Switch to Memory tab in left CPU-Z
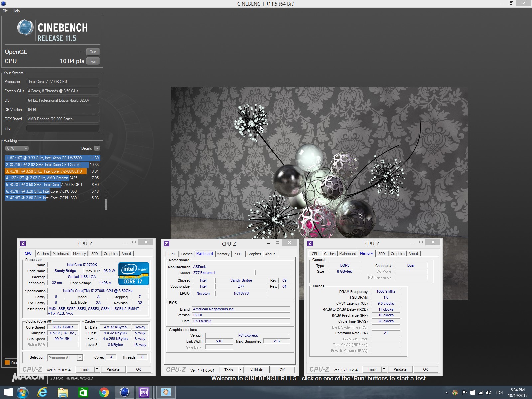The width and height of the screenshot is (532, 399). click(79, 254)
